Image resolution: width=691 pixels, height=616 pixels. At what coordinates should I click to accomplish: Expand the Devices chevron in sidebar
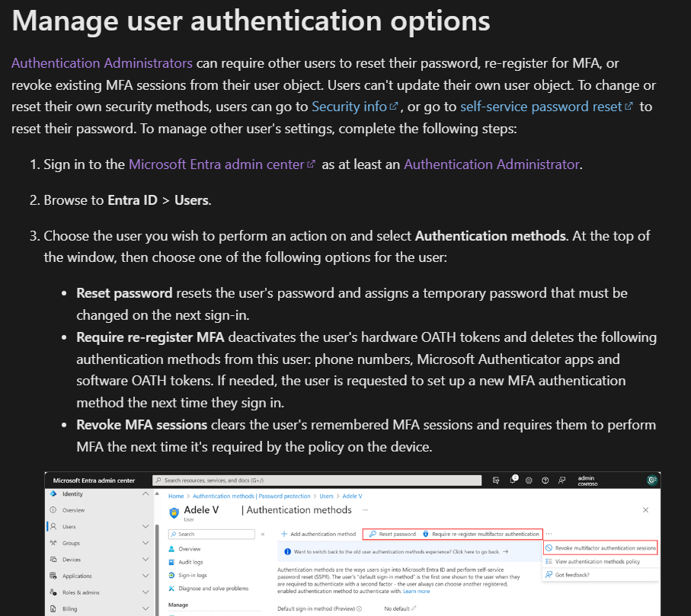pos(146,559)
